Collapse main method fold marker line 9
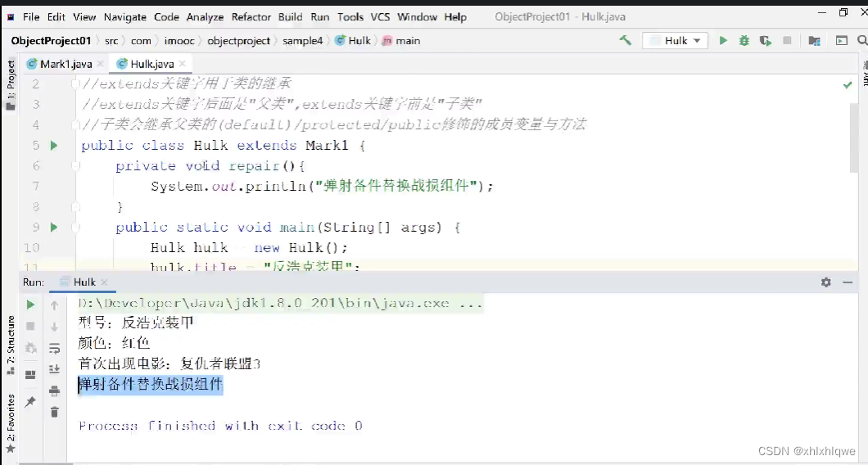Screen dimensions: 868x465 [x=76, y=227]
